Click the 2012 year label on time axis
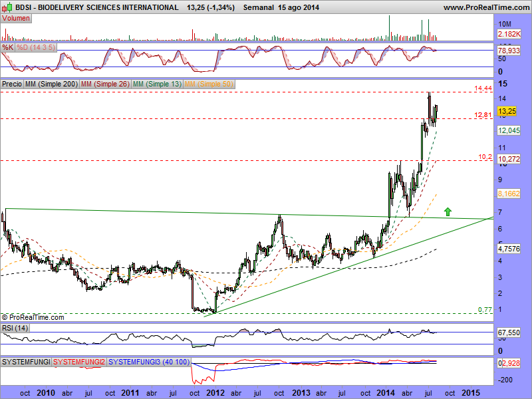 [215, 393]
